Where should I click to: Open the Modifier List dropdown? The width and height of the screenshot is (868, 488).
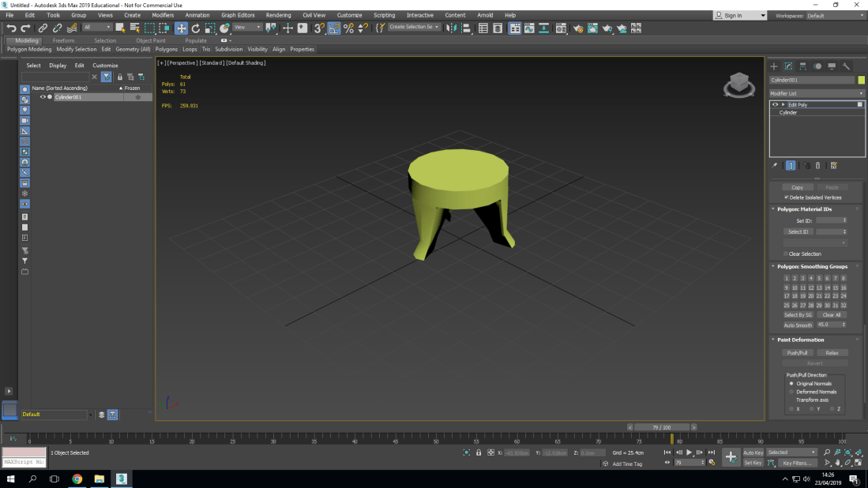pyautogui.click(x=817, y=93)
